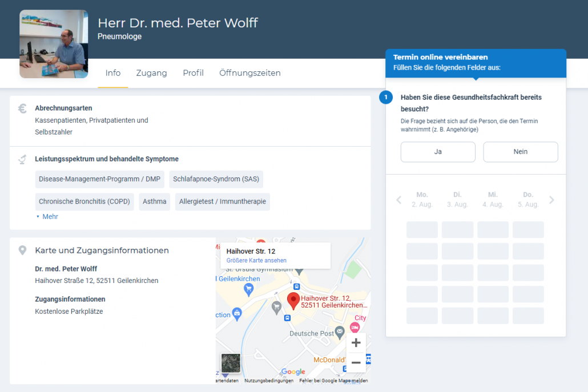
Task: Click the Asthma tag
Action: coord(155,201)
